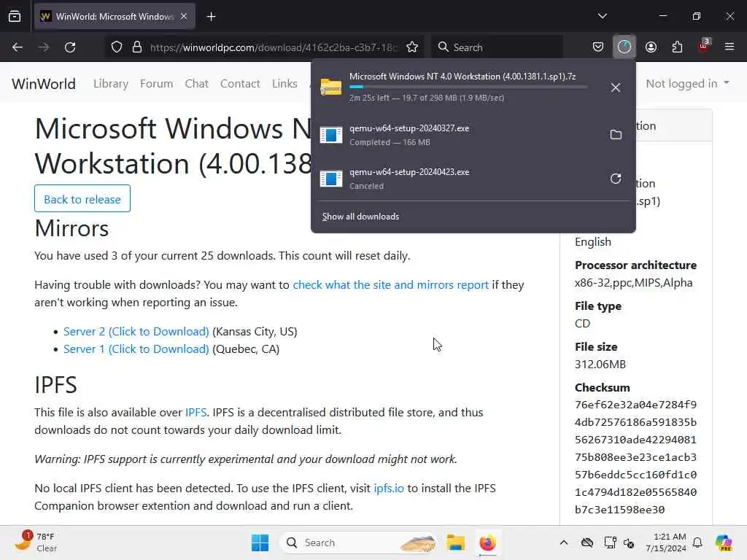Expand the Not logged in dropdown
The height and width of the screenshot is (560, 747).
[687, 83]
